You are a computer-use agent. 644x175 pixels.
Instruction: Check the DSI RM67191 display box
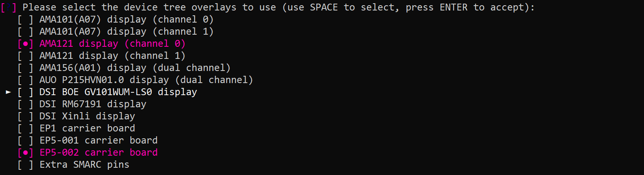coord(25,104)
